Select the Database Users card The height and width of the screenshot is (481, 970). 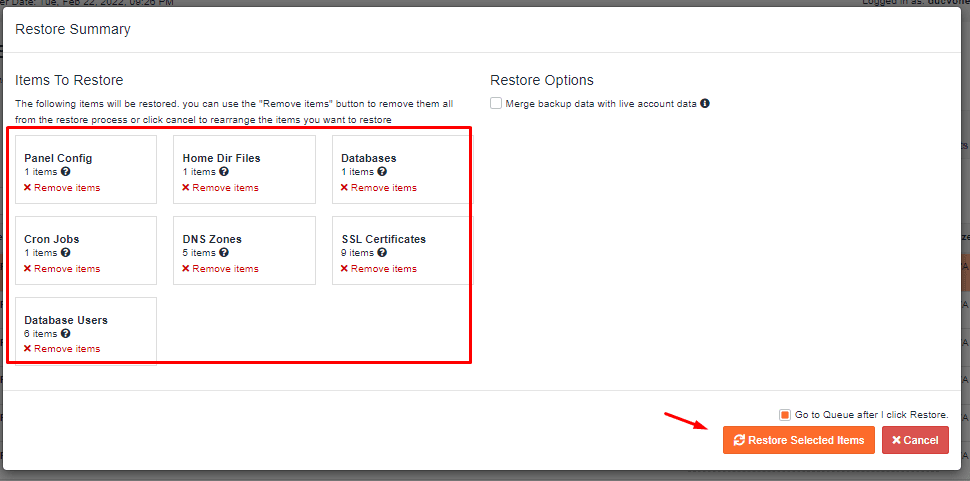click(85, 320)
